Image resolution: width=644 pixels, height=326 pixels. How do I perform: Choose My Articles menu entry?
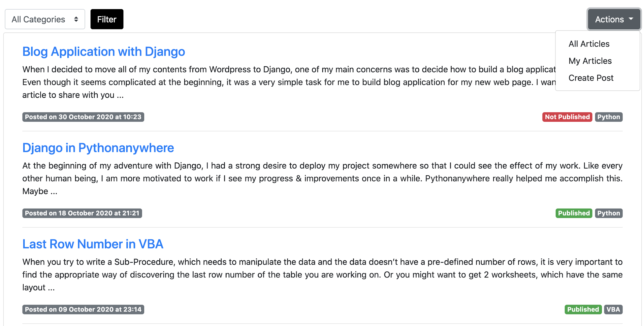coord(590,61)
